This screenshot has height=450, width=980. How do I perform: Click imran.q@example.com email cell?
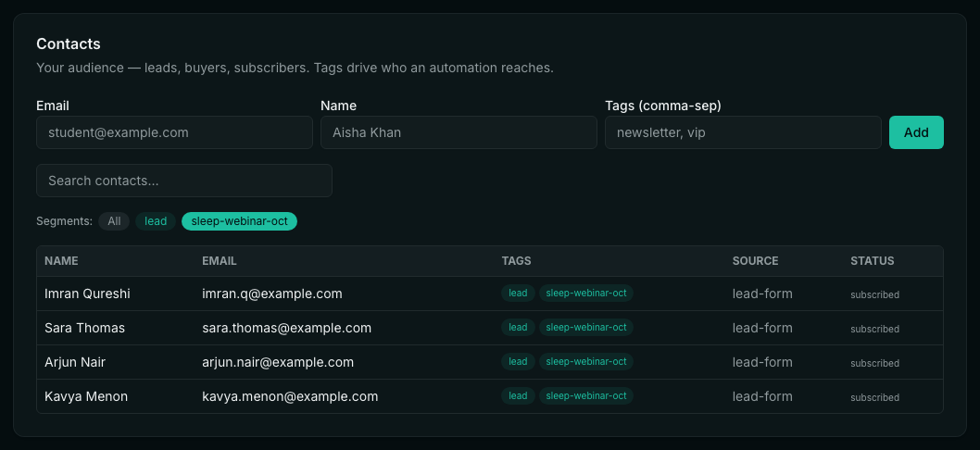[x=272, y=294]
